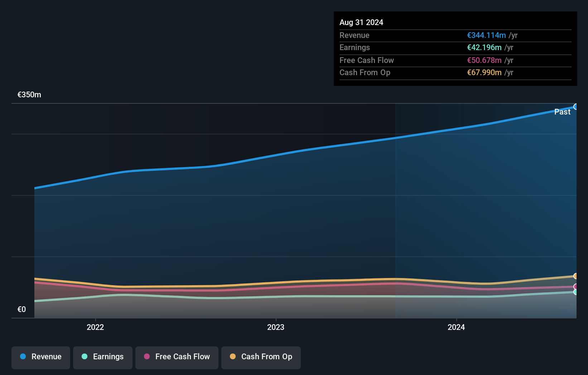Viewport: 588px width, 375px height.
Task: Click the €67.990m cash from op value
Action: [484, 73]
